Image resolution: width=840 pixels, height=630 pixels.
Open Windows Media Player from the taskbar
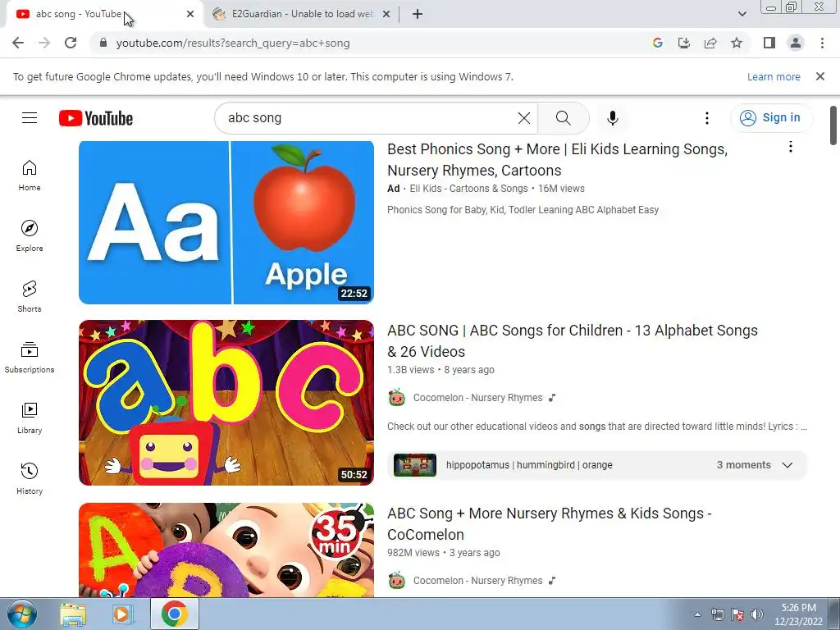point(122,614)
